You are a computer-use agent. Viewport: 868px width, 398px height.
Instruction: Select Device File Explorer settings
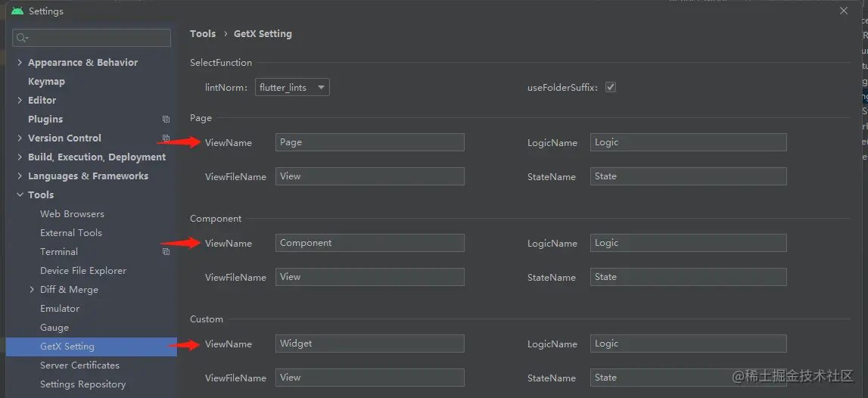[83, 271]
